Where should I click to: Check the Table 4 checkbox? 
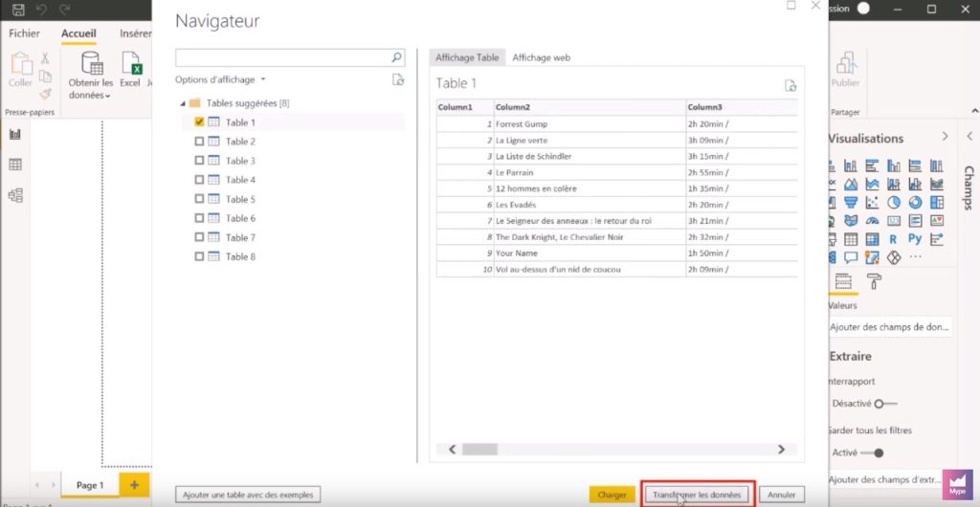(199, 180)
